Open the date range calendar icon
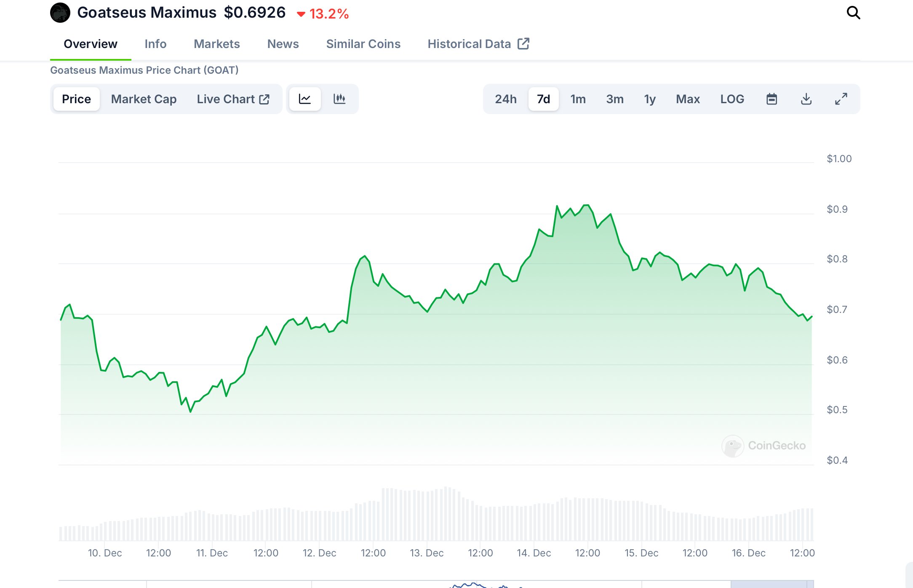Image resolution: width=913 pixels, height=588 pixels. point(772,99)
